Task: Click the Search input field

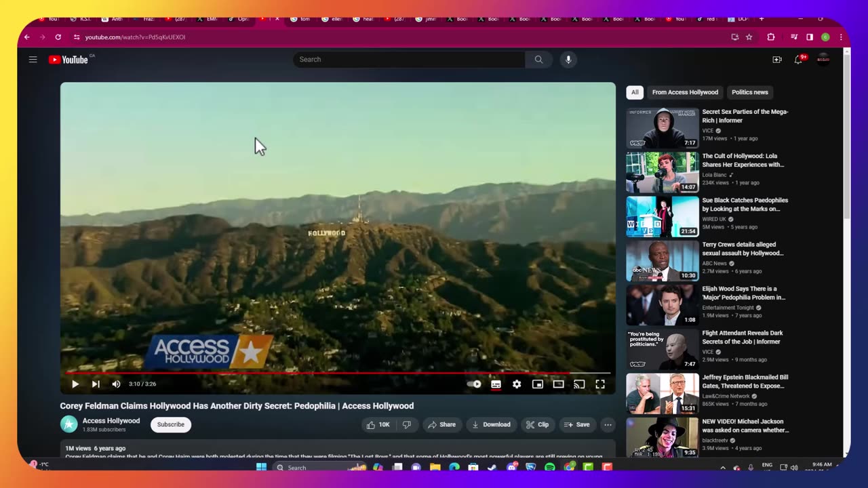Action: pyautogui.click(x=409, y=60)
